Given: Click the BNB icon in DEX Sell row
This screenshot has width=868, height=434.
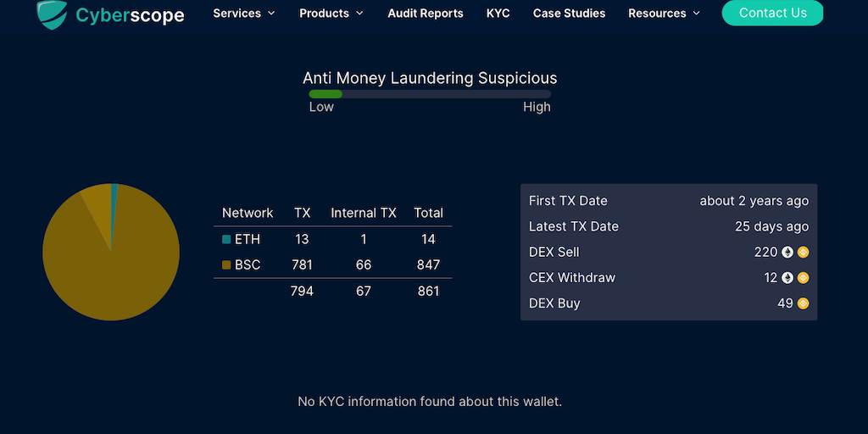Looking at the screenshot, I should click(803, 252).
